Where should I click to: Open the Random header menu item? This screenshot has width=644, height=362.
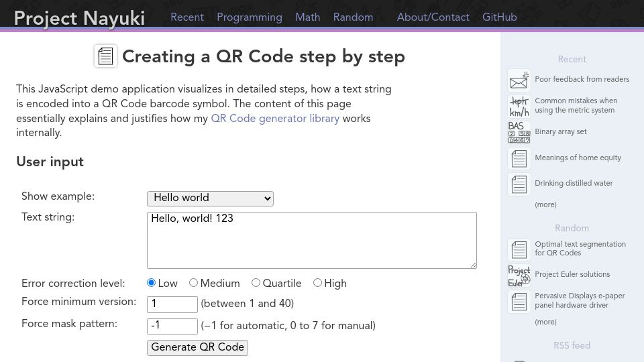pyautogui.click(x=354, y=17)
